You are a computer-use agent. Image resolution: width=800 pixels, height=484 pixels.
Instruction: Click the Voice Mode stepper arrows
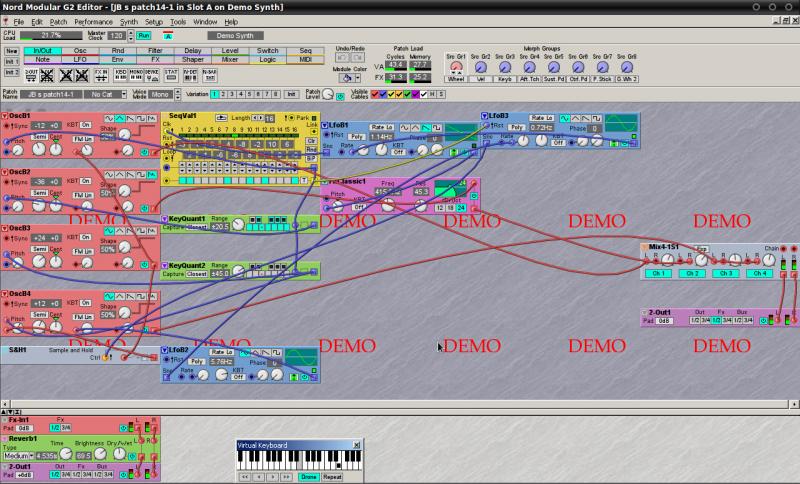point(178,94)
